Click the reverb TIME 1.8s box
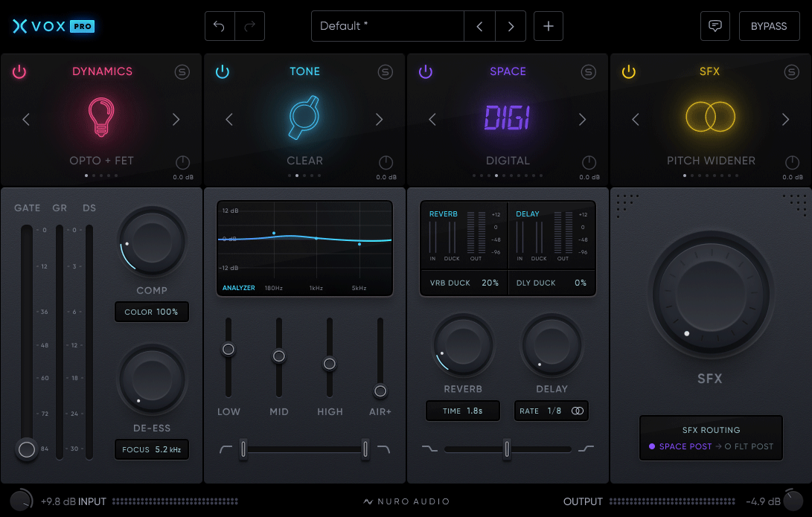The width and height of the screenshot is (812, 517). point(462,411)
